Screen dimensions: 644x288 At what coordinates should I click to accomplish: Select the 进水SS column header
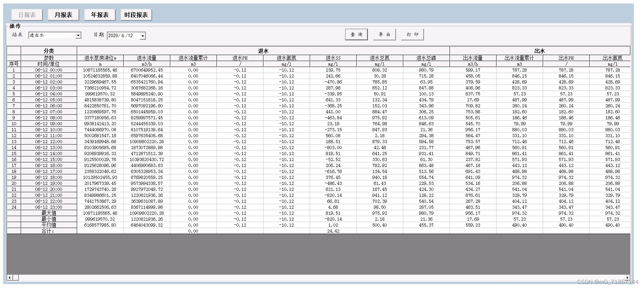pyautogui.click(x=333, y=58)
